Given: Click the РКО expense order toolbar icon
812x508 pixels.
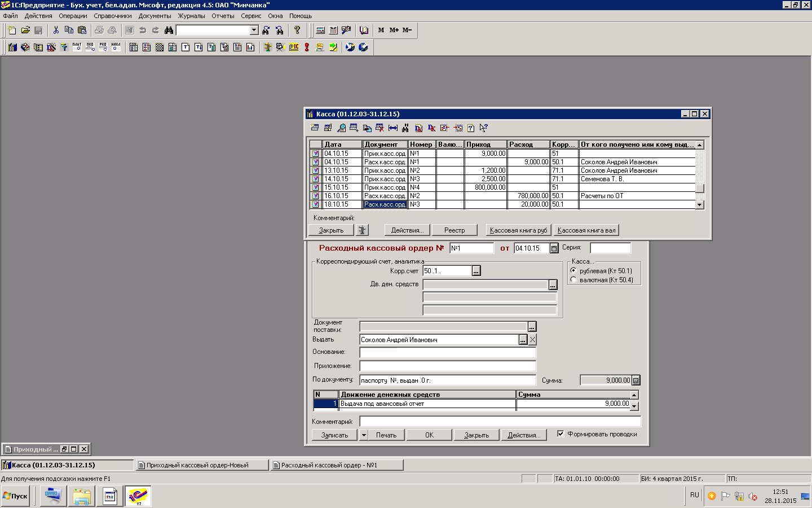Looking at the screenshot, I should 103,47.
